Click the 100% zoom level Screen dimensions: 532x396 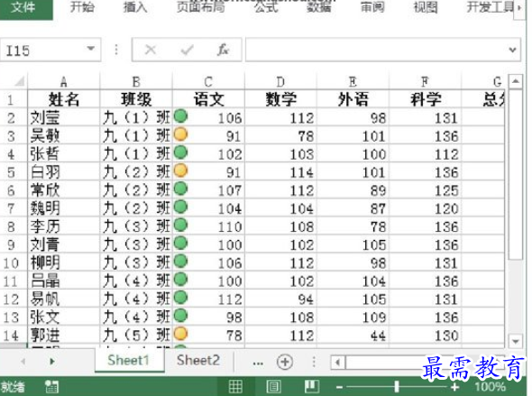tap(490, 386)
